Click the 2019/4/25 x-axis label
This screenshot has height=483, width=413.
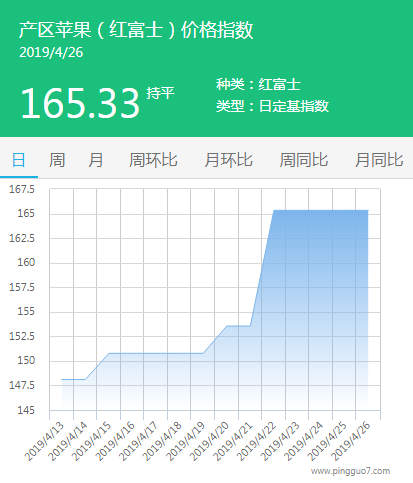click(327, 441)
